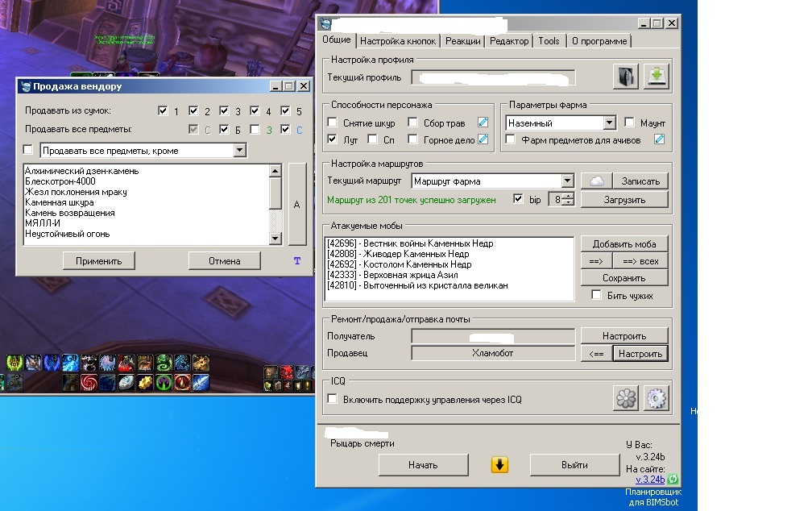
Task: Click the safe icon beside the current profile field
Action: (626, 77)
